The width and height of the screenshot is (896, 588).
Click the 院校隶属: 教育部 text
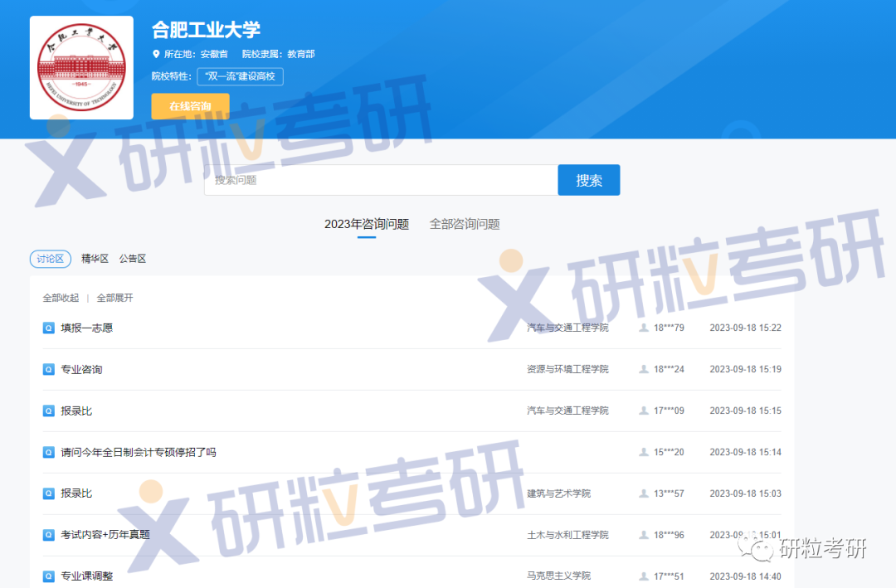(278, 54)
